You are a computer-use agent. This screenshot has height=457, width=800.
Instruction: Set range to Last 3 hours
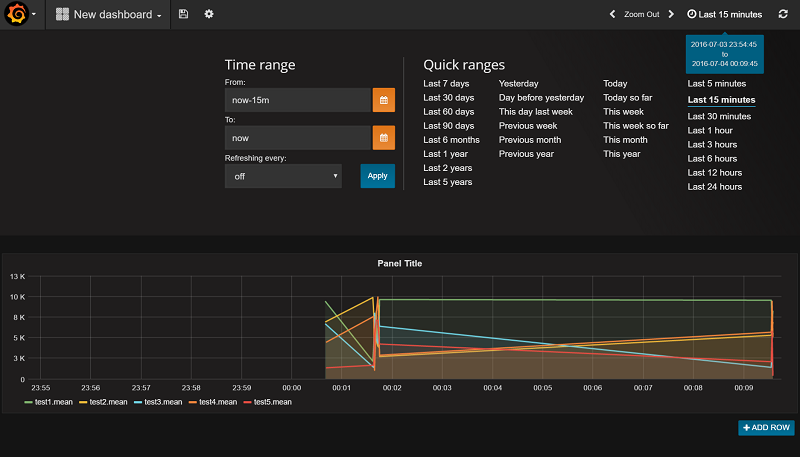(712, 144)
